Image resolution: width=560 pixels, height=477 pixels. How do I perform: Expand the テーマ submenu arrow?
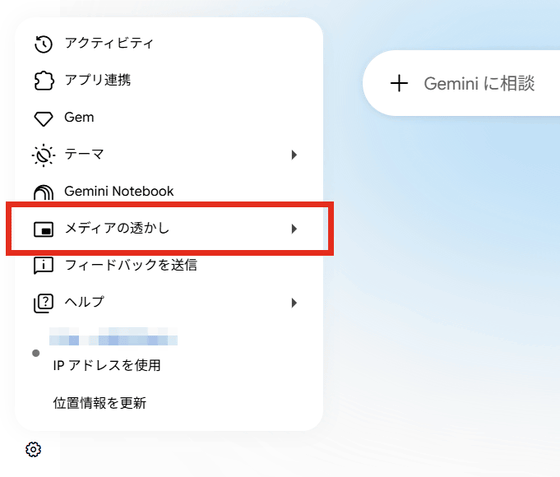point(294,155)
